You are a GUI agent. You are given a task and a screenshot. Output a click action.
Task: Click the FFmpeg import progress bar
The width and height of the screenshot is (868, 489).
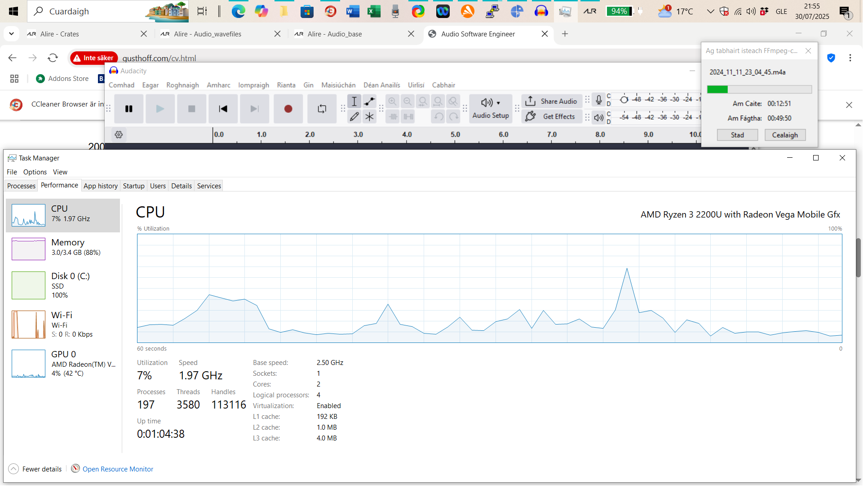click(759, 89)
